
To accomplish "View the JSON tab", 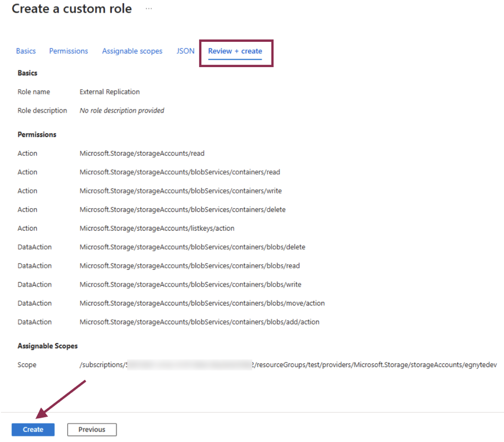I will tap(185, 51).
